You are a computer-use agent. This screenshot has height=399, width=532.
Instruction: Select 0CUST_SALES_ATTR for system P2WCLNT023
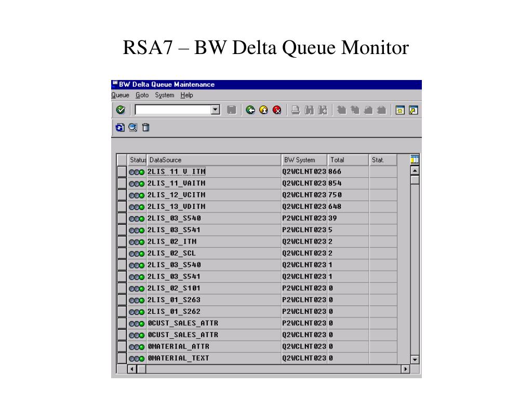[214, 323]
